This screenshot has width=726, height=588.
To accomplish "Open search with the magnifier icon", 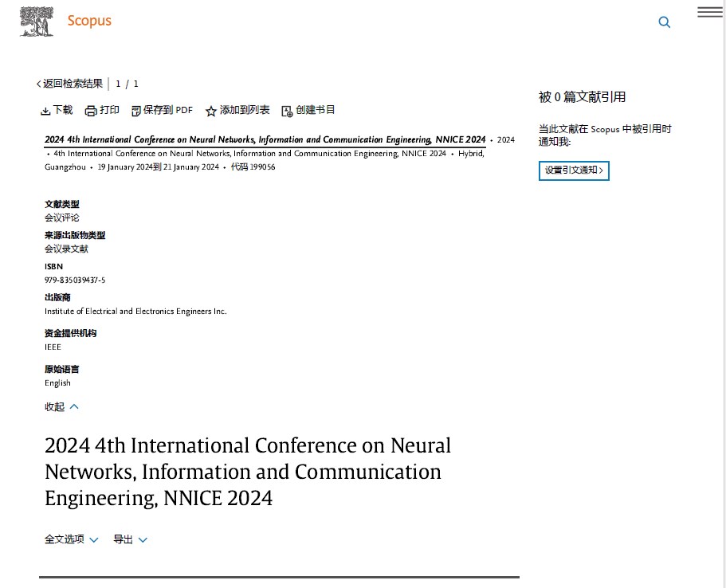I will [x=665, y=22].
